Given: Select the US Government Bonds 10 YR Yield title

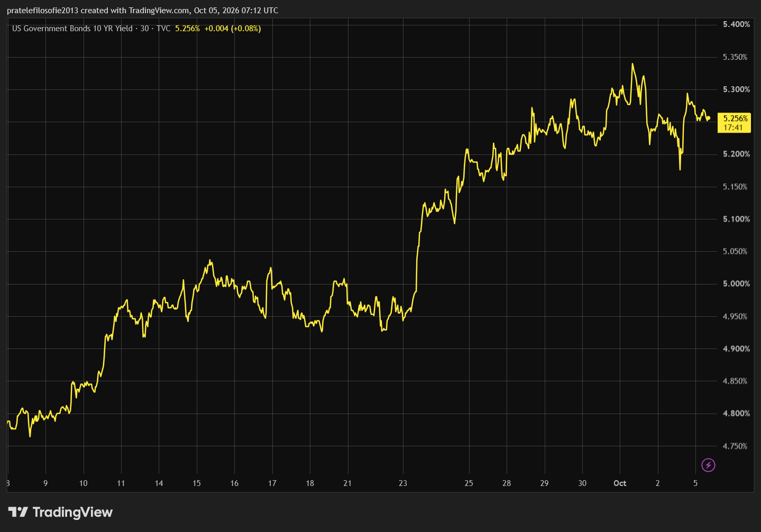Looking at the screenshot, I should click(72, 29).
